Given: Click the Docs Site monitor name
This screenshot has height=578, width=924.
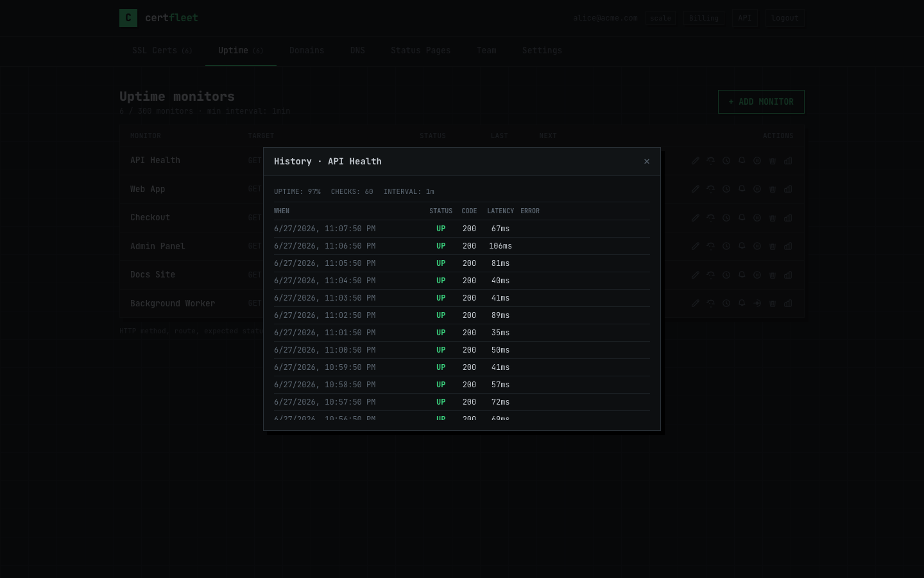Looking at the screenshot, I should point(153,275).
